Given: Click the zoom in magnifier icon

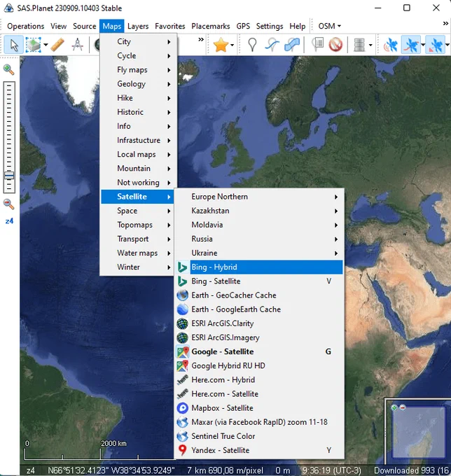Looking at the screenshot, I should 8,69.
